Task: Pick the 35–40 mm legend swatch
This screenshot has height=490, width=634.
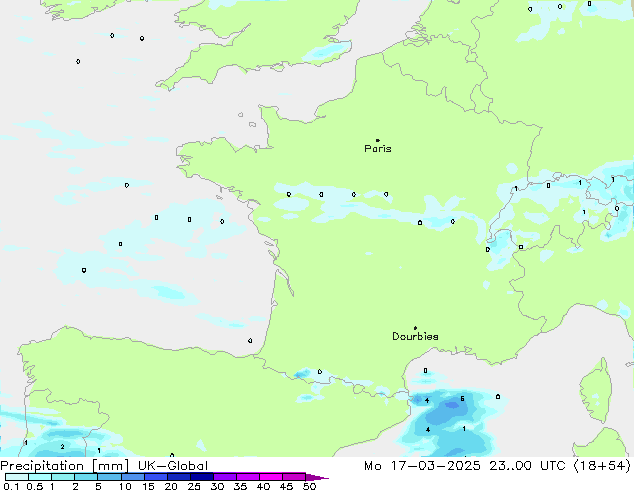Action: click(x=248, y=477)
